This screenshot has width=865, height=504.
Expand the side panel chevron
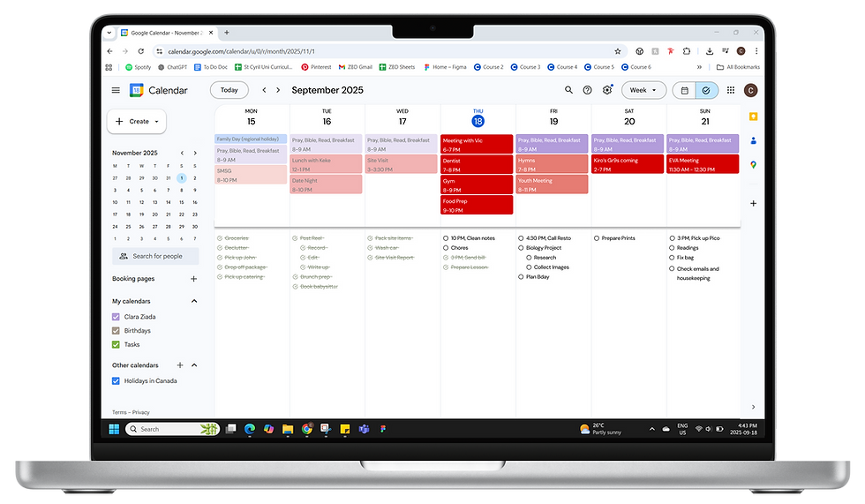tap(754, 407)
